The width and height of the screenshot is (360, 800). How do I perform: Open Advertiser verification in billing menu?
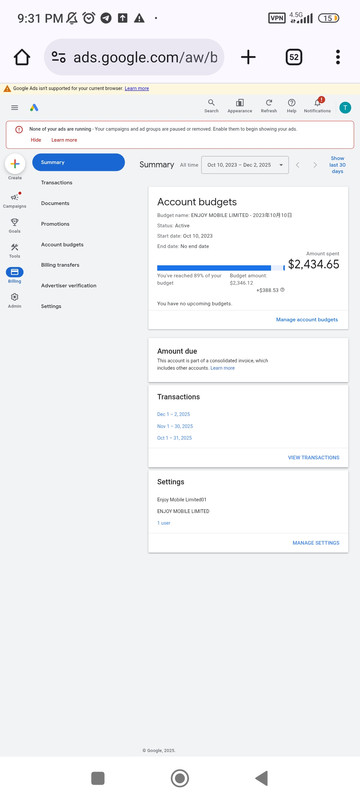(x=68, y=286)
